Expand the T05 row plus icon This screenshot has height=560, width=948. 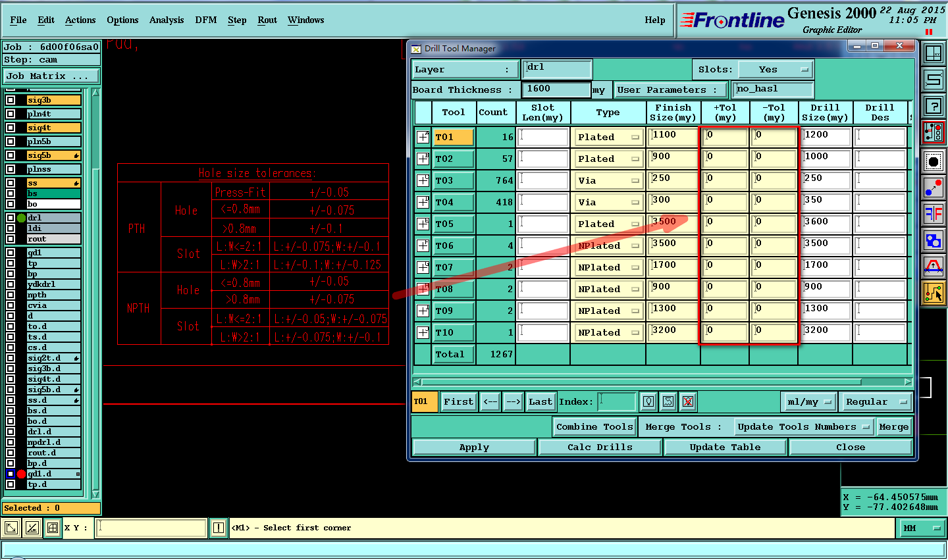pyautogui.click(x=423, y=224)
